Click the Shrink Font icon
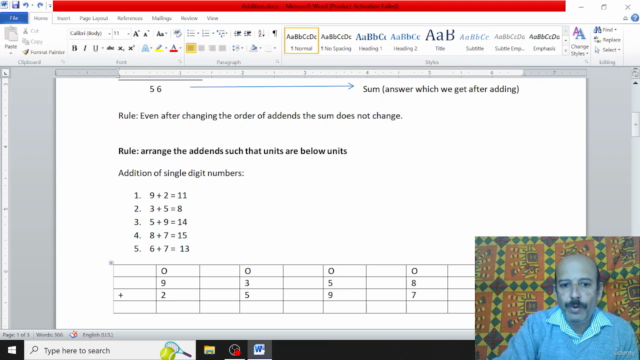The width and height of the screenshot is (640, 360). (x=146, y=33)
